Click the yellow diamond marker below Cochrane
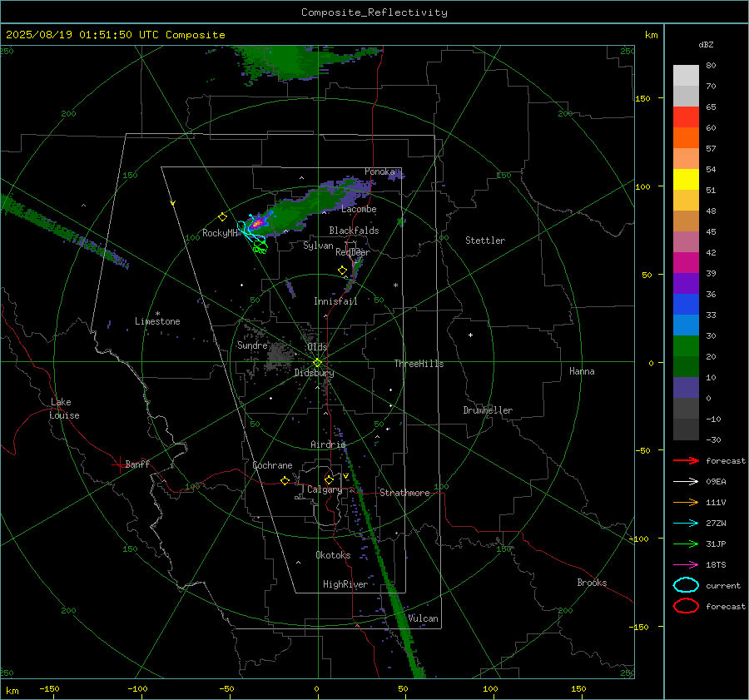The height and width of the screenshot is (700, 749). (285, 481)
